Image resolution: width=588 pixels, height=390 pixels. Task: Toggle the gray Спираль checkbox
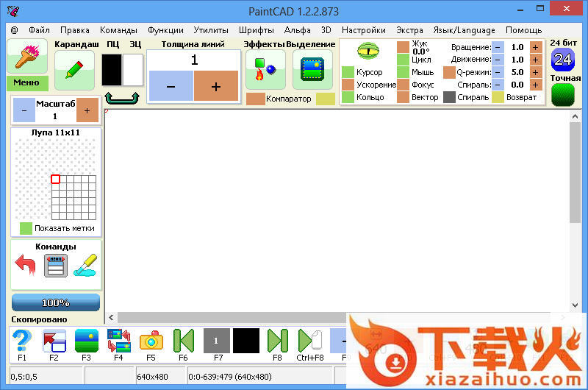[x=449, y=97]
